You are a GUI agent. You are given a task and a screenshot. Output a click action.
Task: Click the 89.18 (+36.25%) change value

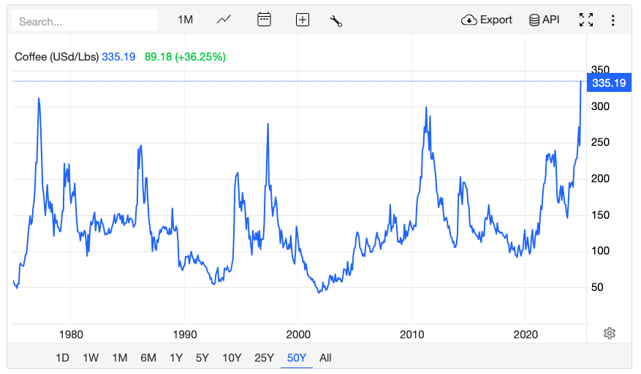[x=185, y=57]
